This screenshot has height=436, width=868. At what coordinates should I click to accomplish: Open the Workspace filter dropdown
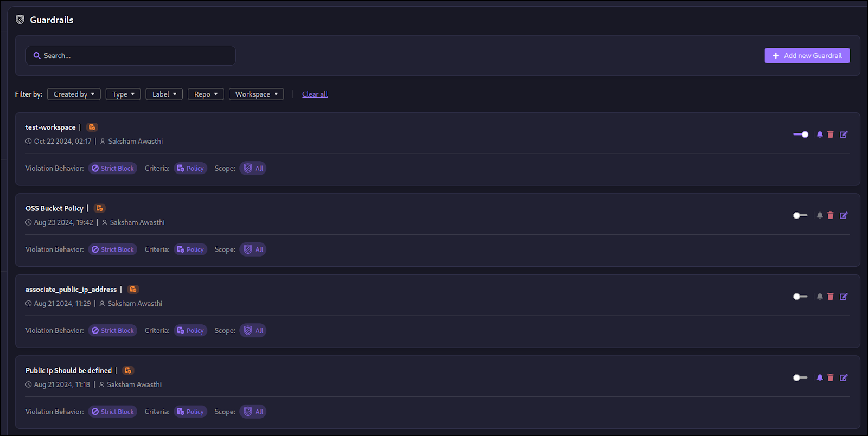(256, 94)
